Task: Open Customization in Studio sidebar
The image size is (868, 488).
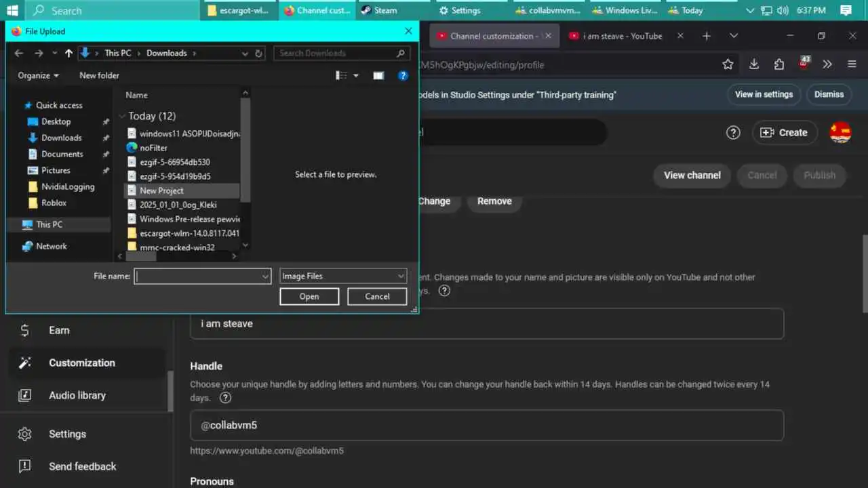Action: 86,363
